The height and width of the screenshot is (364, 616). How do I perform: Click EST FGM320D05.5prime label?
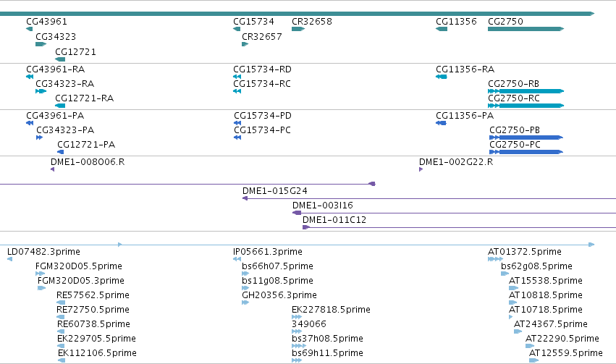point(79,266)
